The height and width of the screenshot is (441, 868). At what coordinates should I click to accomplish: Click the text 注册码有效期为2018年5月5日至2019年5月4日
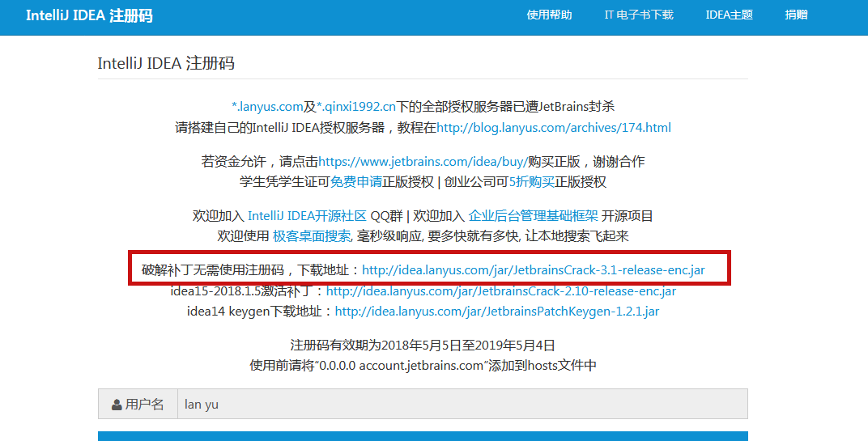pos(423,346)
